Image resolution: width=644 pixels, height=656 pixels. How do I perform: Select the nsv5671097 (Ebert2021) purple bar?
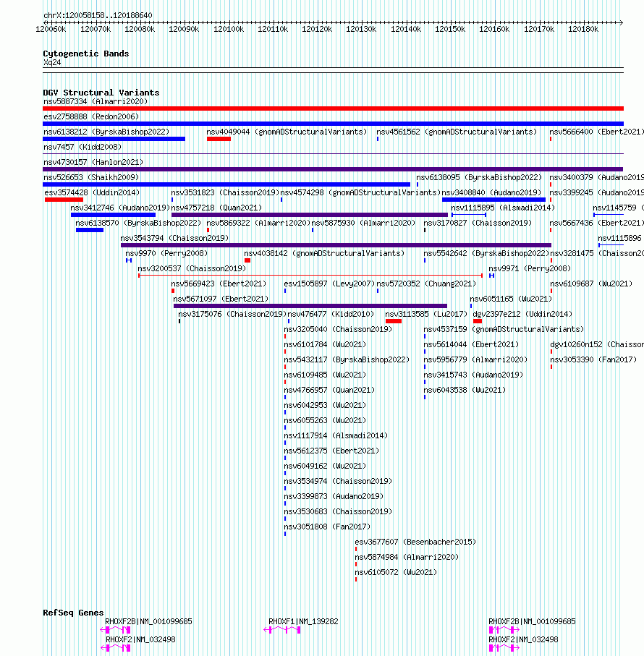pos(310,306)
